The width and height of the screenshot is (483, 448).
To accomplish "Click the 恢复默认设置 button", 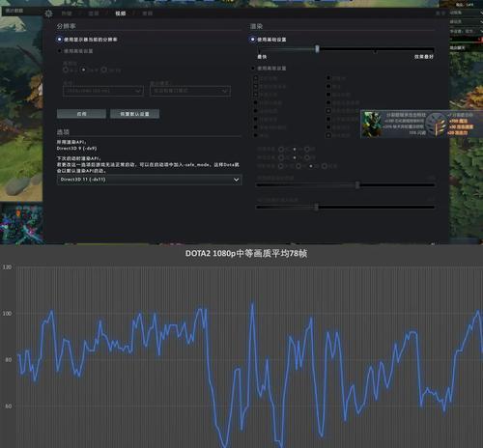I will [134, 114].
